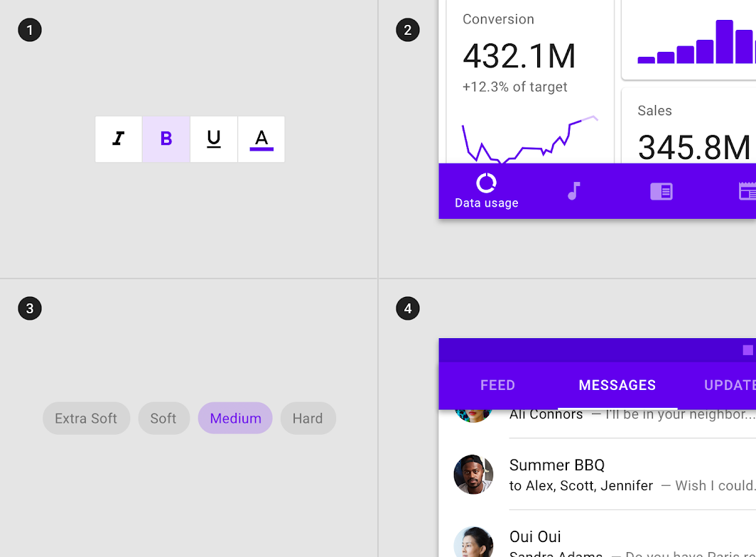Open the text color A button
Screen dimensions: 756x557
pos(261,139)
